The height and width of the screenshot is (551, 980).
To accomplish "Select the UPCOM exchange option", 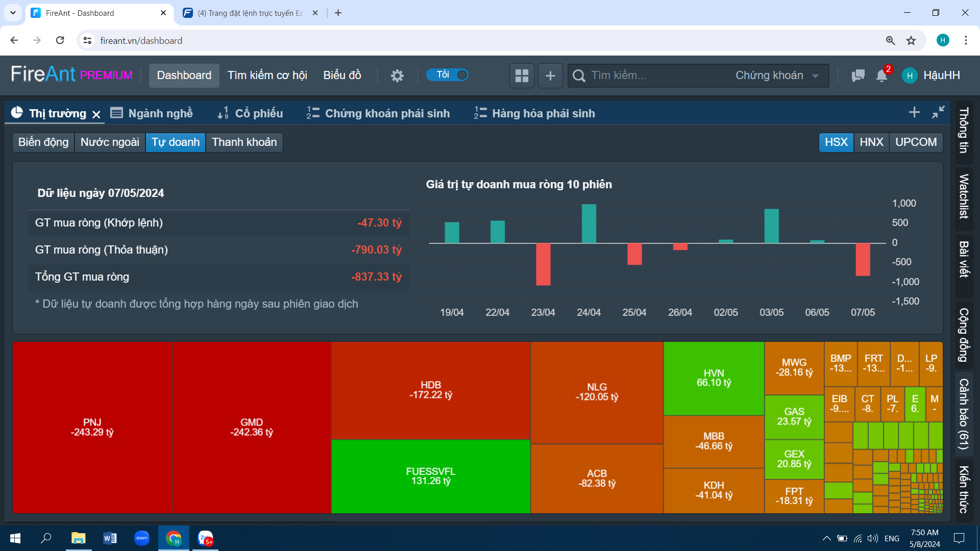I will [916, 142].
